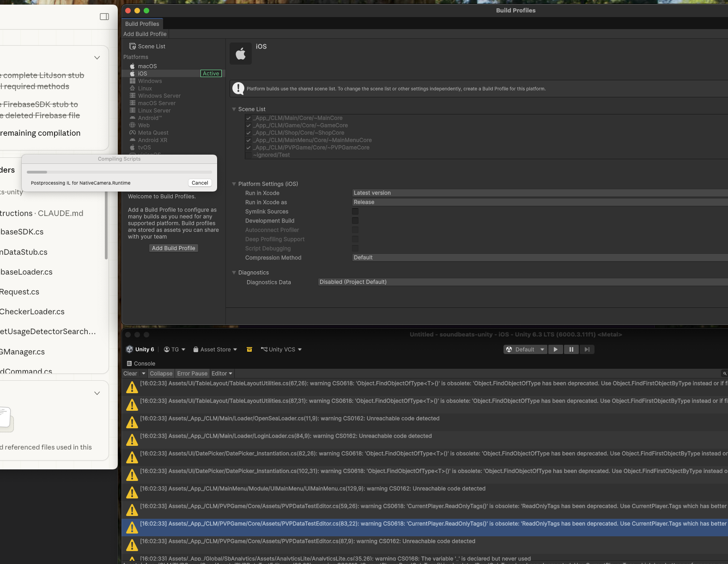Click the Play button in Unity toolbar
The height and width of the screenshot is (564, 728).
tap(556, 349)
